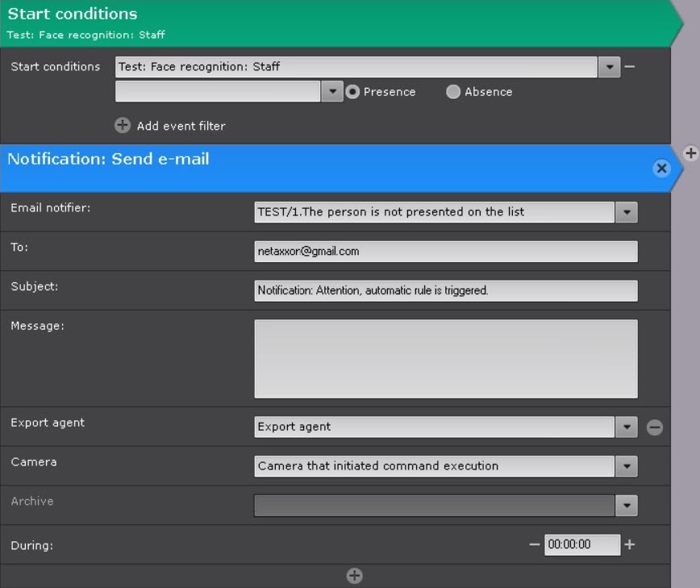Screen dimensions: 700x588
Task: Select the Presence radio button
Action: point(352,92)
